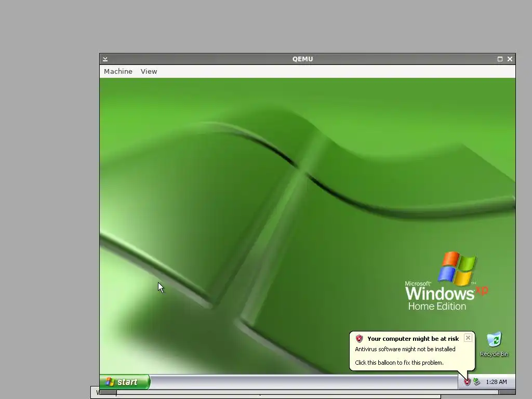Click the Safely Remove Hardware tray icon
The width and height of the screenshot is (532, 399).
pos(477,382)
